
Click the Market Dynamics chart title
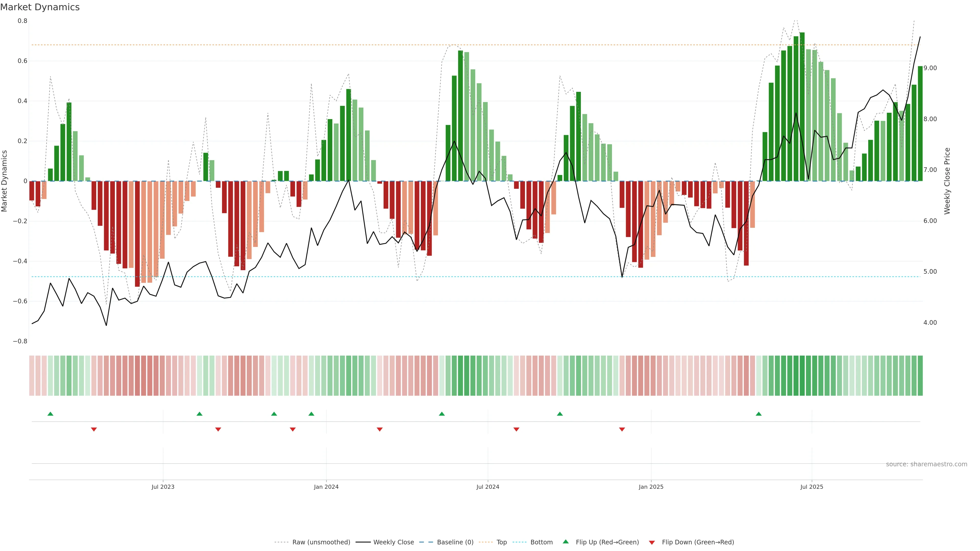(x=40, y=7)
